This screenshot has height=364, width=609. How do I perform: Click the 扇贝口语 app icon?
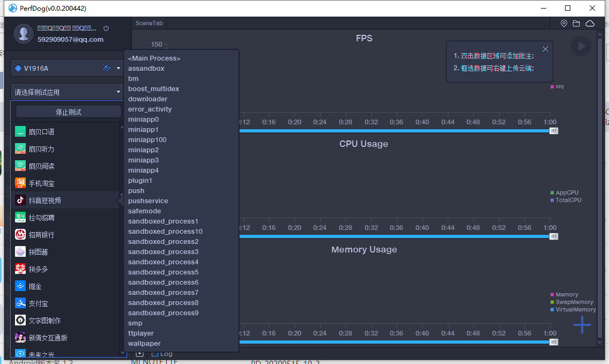point(20,132)
